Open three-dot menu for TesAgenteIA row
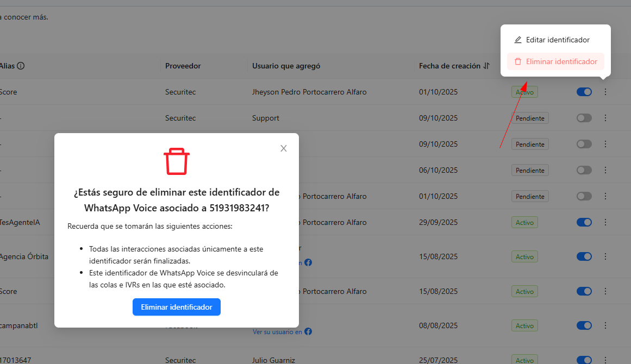Viewport: 631px width, 364px height. 605,222
